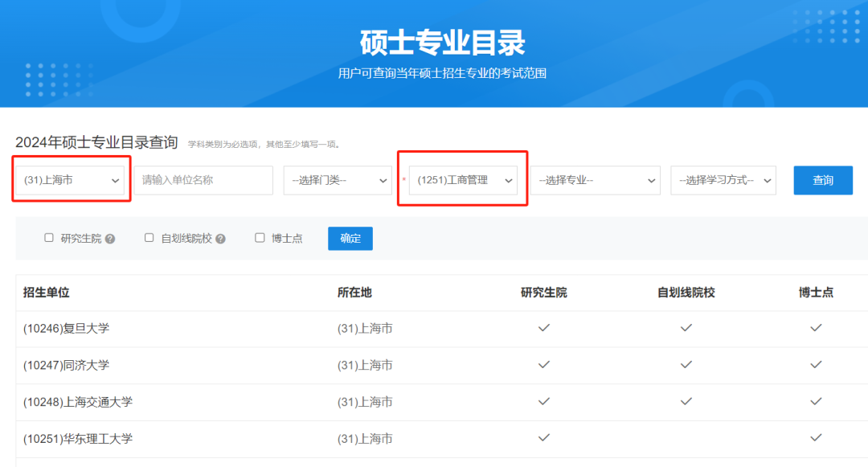Viewport: 868px width, 467px height.
Task: Open the (1251)工商管理 discipline dropdown
Action: 462,180
